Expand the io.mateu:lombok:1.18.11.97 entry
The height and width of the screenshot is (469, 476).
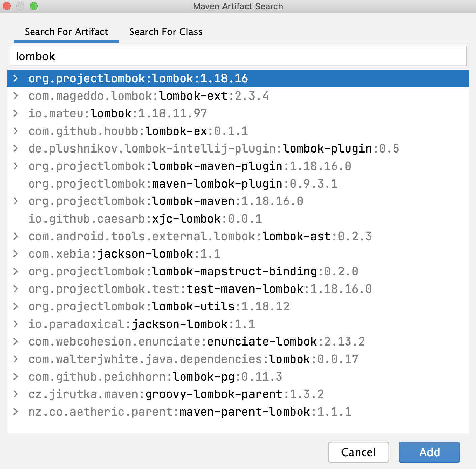pos(15,113)
